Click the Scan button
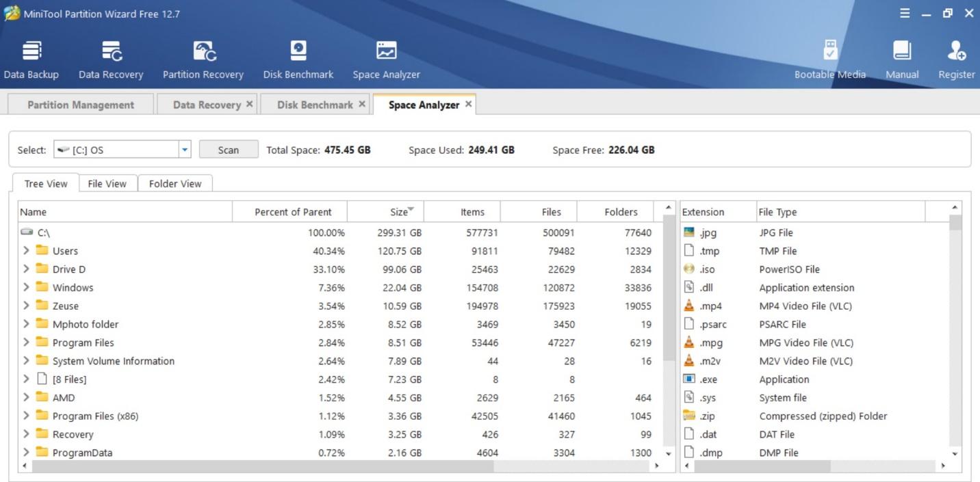This screenshot has width=980, height=482. (229, 150)
